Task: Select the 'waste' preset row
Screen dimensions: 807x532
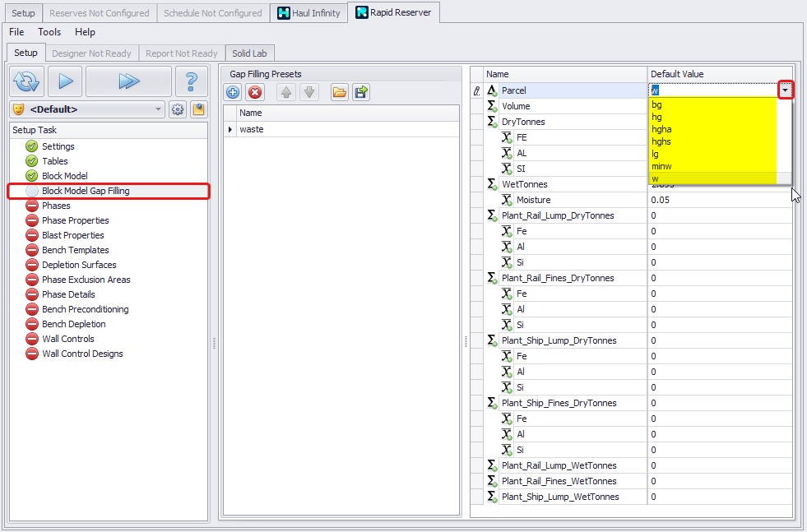Action: click(x=251, y=129)
